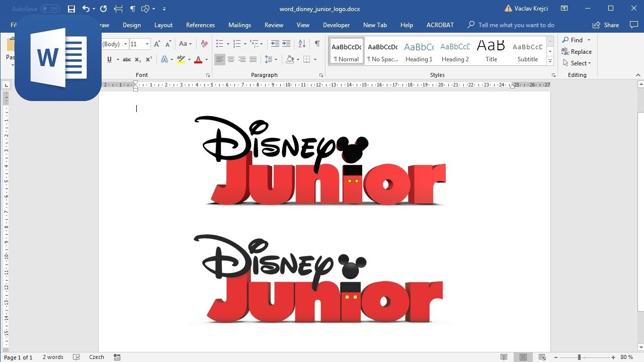Center align the paragraph
The image size is (644, 362).
[x=231, y=59]
